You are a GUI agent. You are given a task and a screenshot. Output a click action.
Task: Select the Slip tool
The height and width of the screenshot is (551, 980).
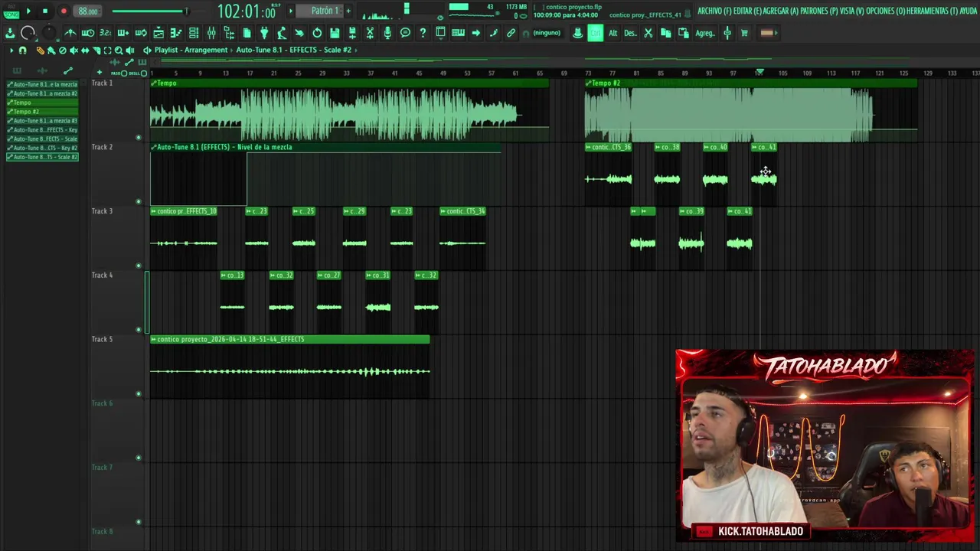pyautogui.click(x=84, y=51)
